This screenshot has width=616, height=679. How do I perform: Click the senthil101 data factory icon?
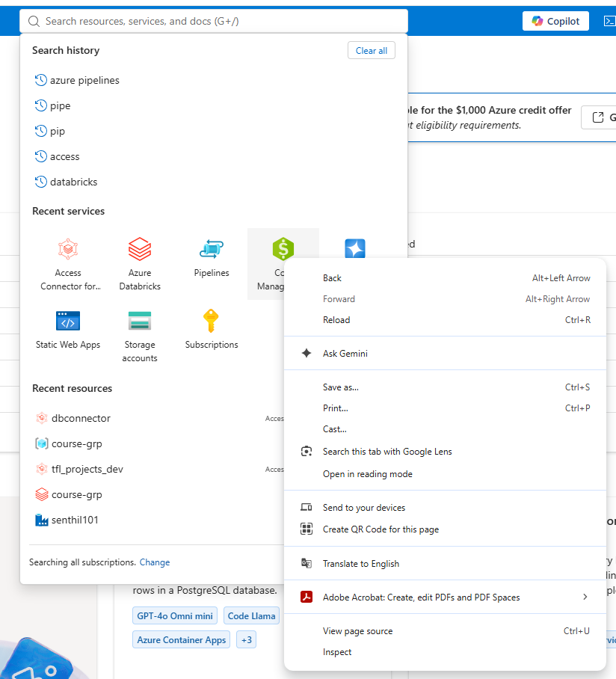pyautogui.click(x=42, y=520)
